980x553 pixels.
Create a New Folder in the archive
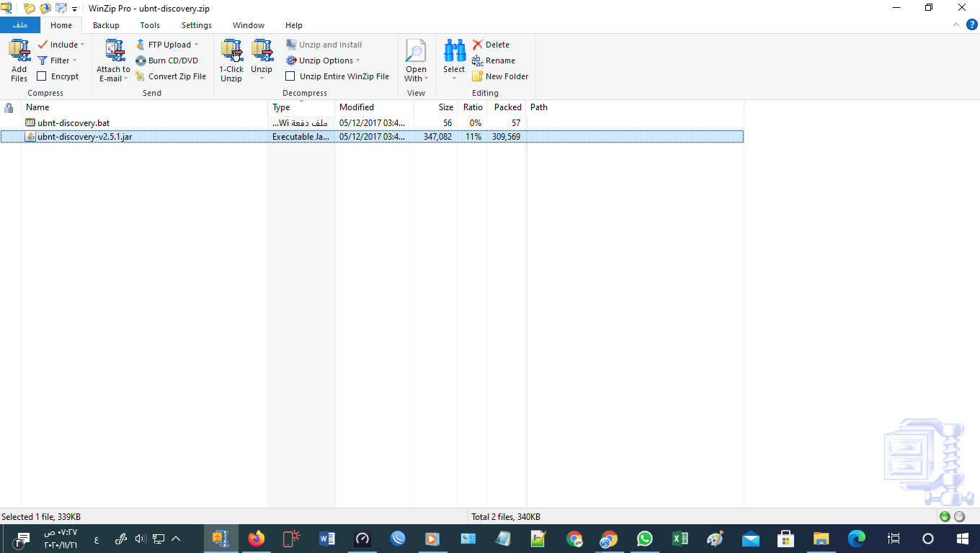500,76
